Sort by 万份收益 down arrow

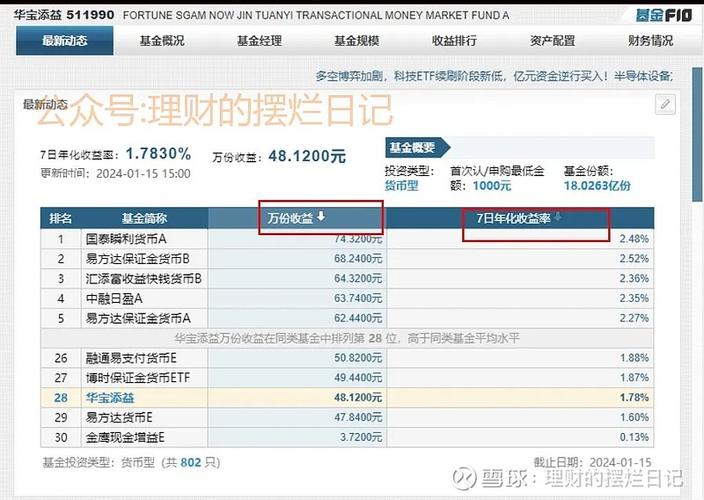click(321, 216)
